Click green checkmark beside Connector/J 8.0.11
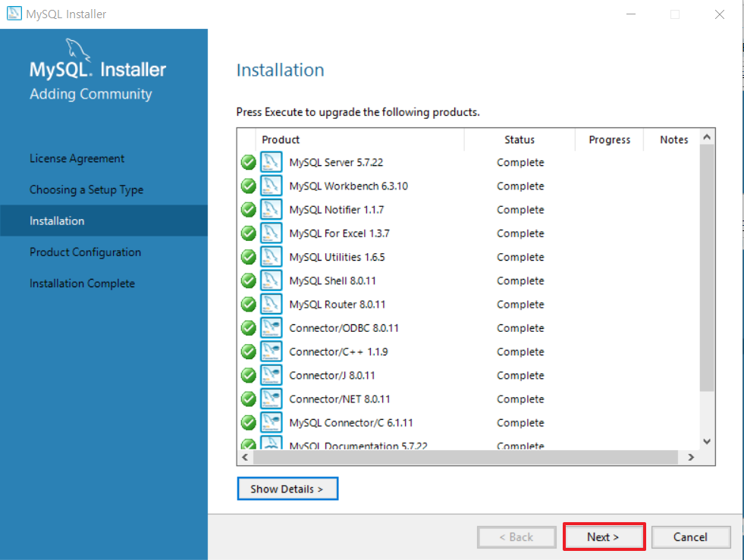This screenshot has width=744, height=560. (248, 376)
